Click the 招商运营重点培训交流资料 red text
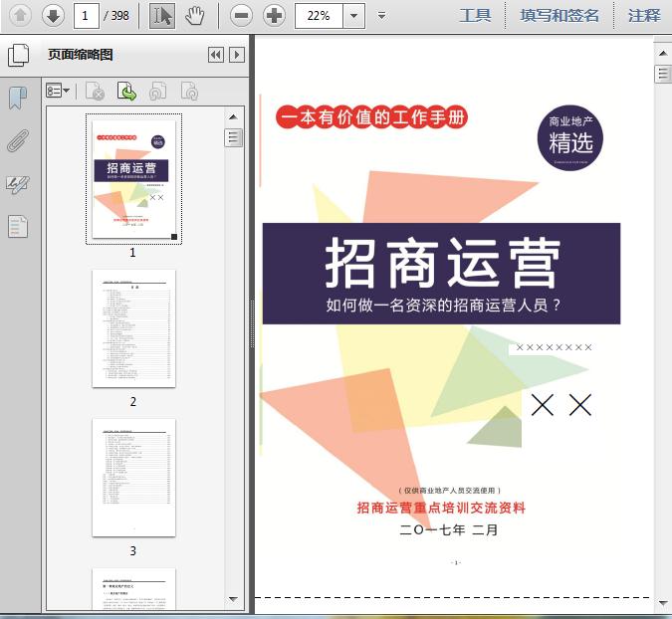Viewport: 672px width, 619px height. (441, 508)
